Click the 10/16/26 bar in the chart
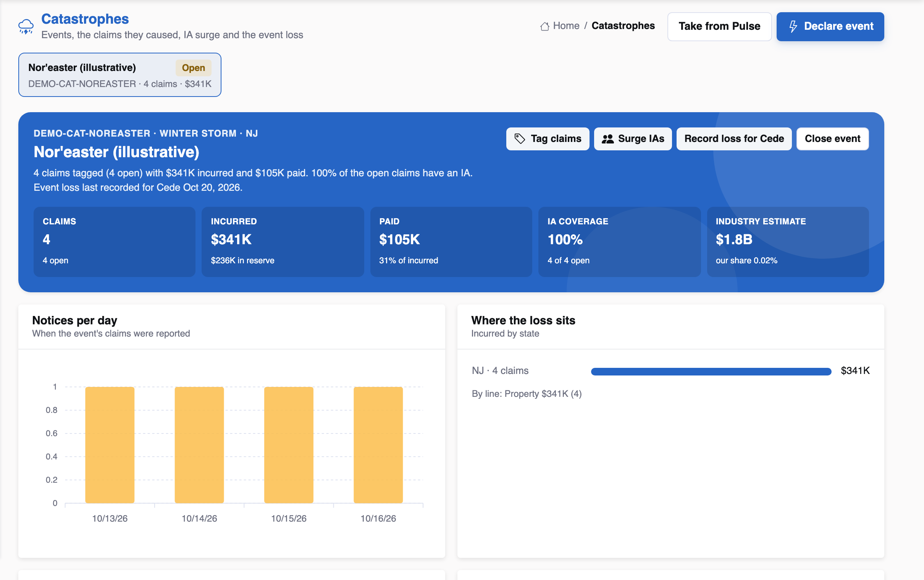Image resolution: width=924 pixels, height=580 pixels. (x=378, y=445)
